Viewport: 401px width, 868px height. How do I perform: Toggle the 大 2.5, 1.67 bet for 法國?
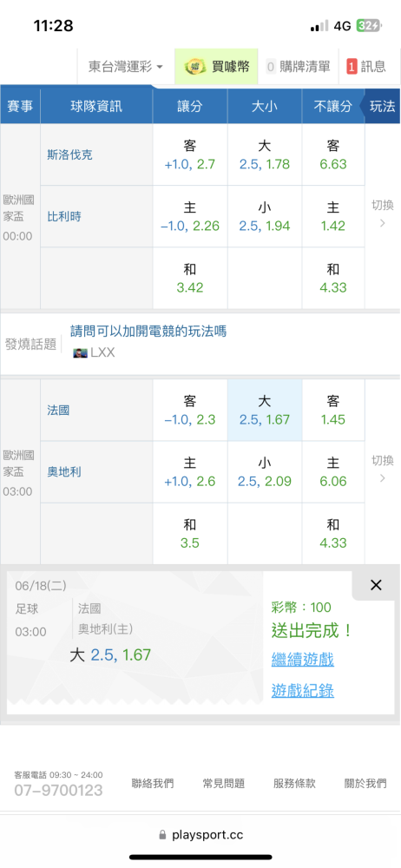tap(265, 411)
